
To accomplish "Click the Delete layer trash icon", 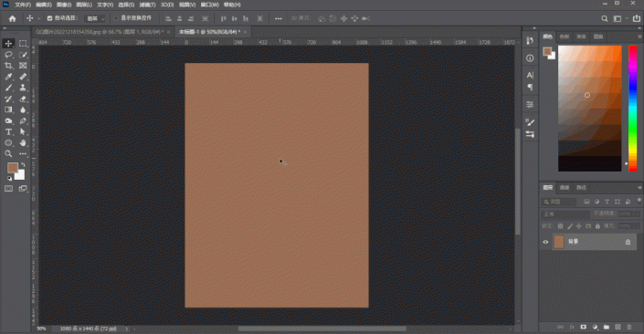I will (x=629, y=327).
